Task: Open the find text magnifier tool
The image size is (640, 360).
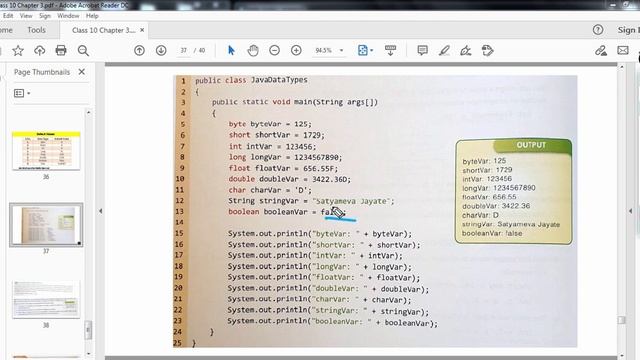Action: (83, 51)
